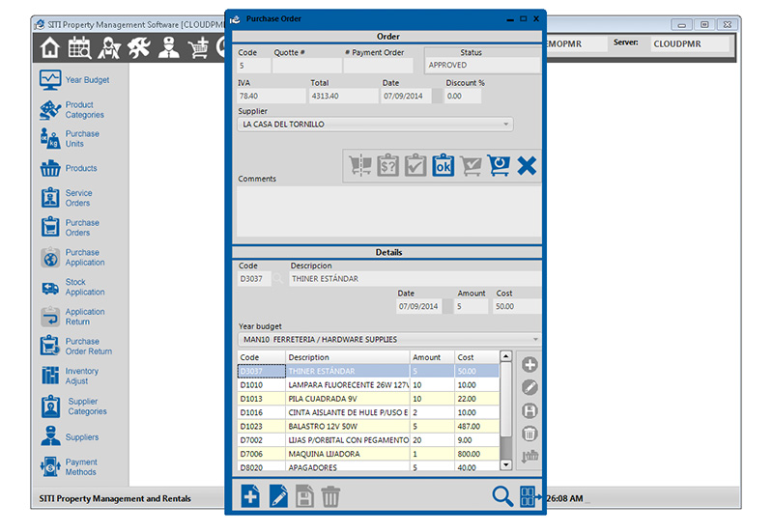
Task: Click the home icon in the top toolbar
Action: pos(50,46)
